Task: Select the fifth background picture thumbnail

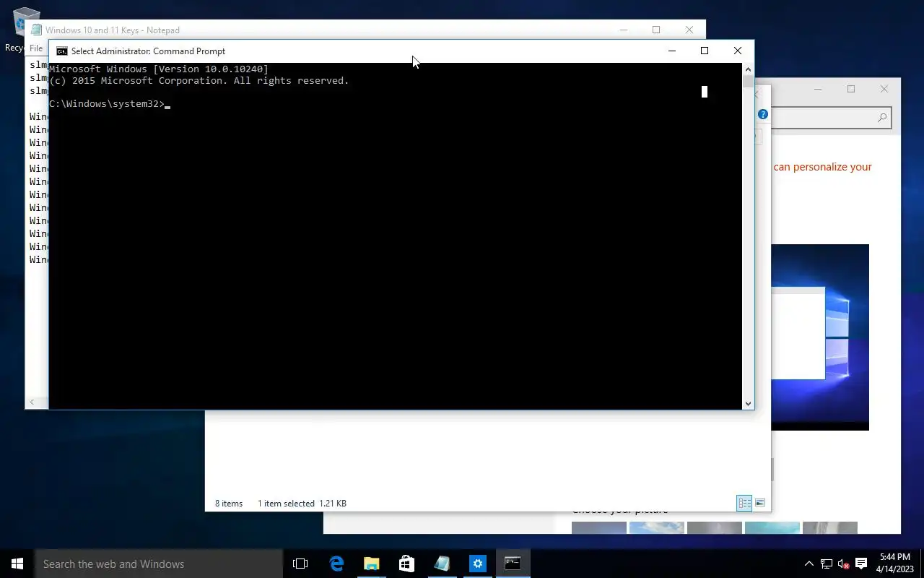Action: pos(830,528)
